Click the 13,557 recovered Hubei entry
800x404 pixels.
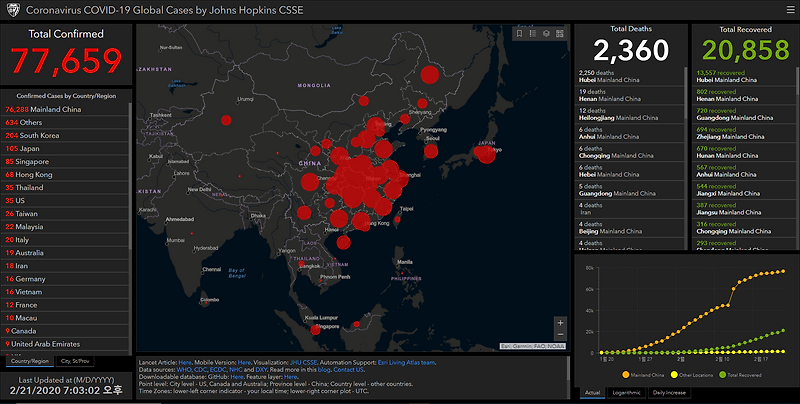coord(744,77)
